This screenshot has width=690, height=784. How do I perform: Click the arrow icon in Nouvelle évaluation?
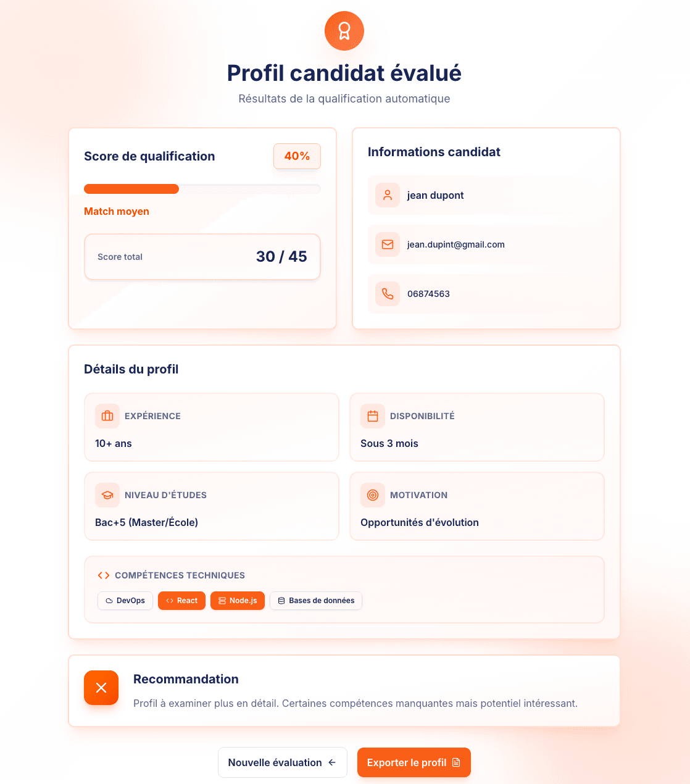[332, 762]
